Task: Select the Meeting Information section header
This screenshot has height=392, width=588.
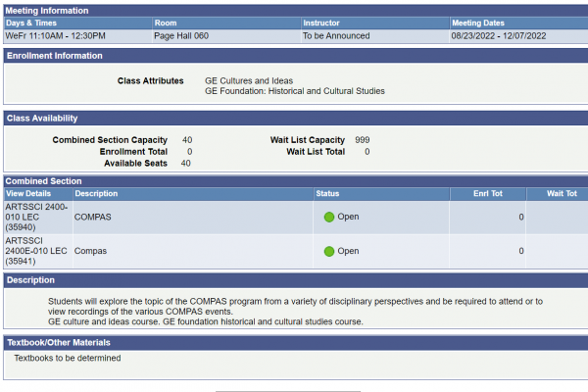Action: [x=296, y=11]
